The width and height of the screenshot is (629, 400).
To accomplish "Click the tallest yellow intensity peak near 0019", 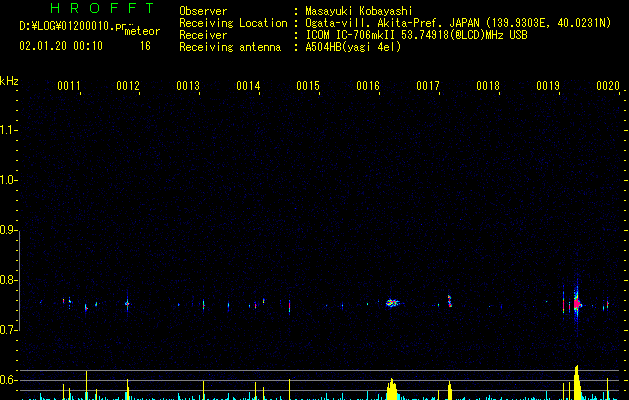I will click(x=577, y=382).
